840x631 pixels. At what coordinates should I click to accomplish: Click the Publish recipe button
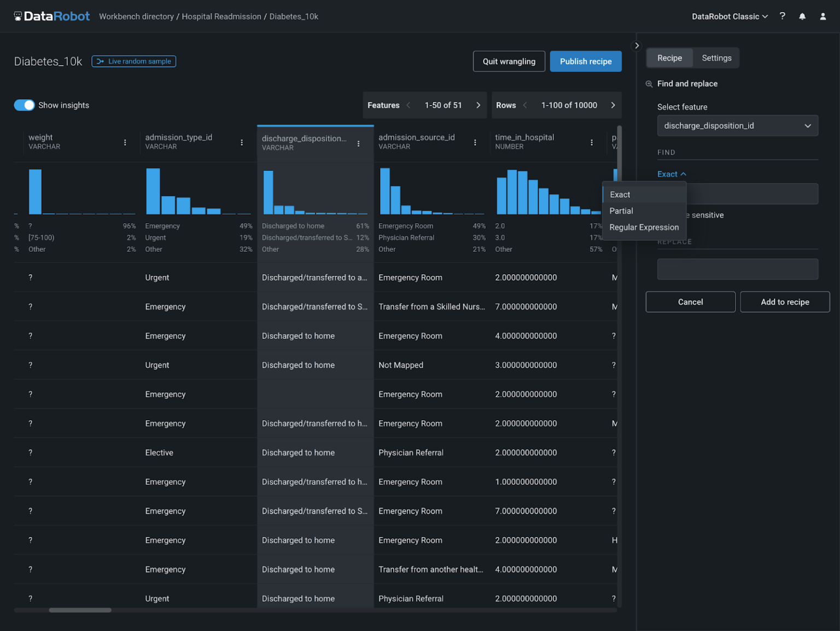pos(586,61)
